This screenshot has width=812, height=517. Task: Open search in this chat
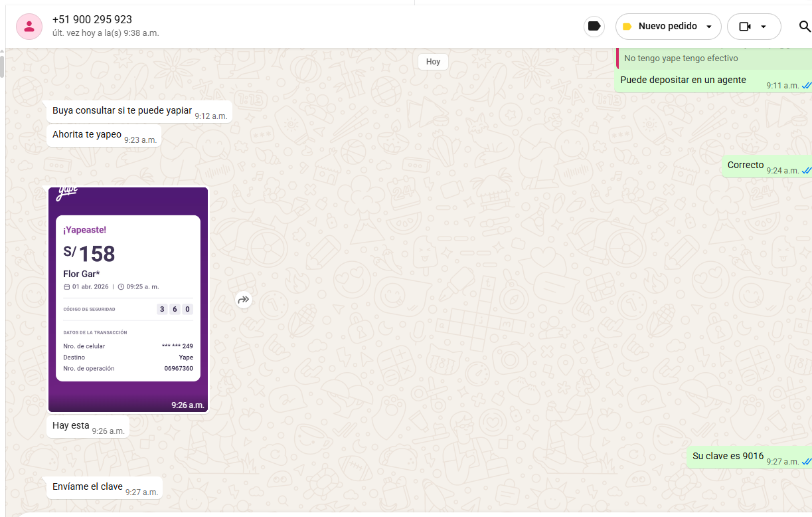(804, 27)
